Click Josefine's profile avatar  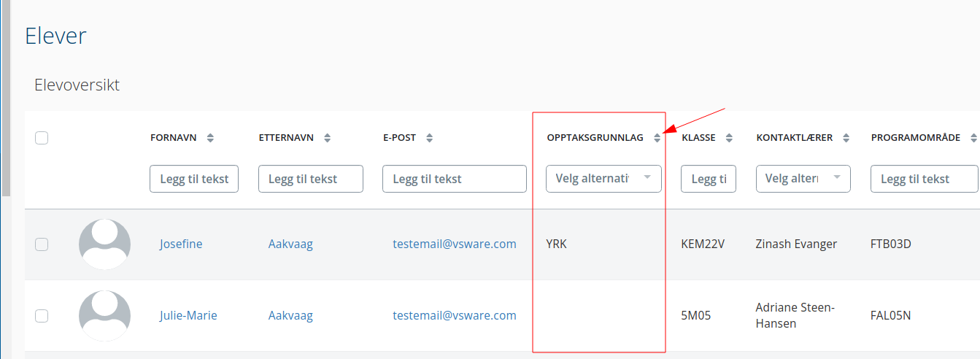(x=104, y=244)
